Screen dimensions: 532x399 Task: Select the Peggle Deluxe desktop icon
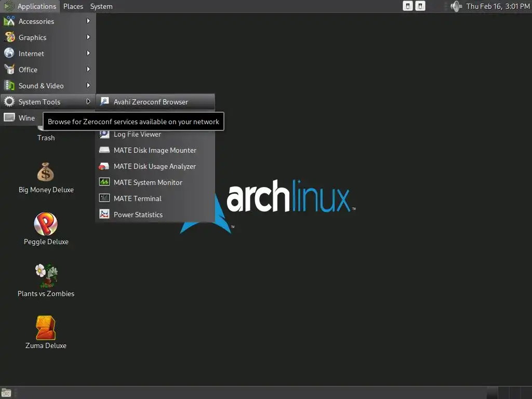(46, 224)
